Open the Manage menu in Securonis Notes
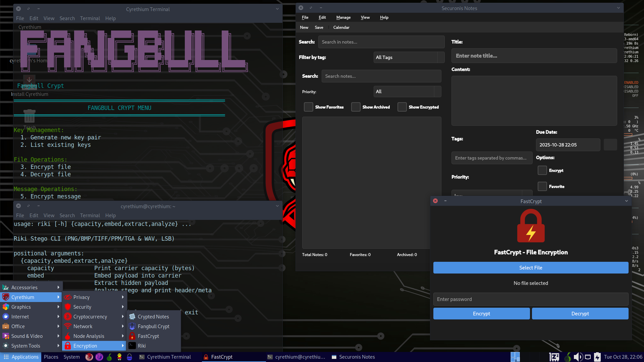 tap(343, 17)
